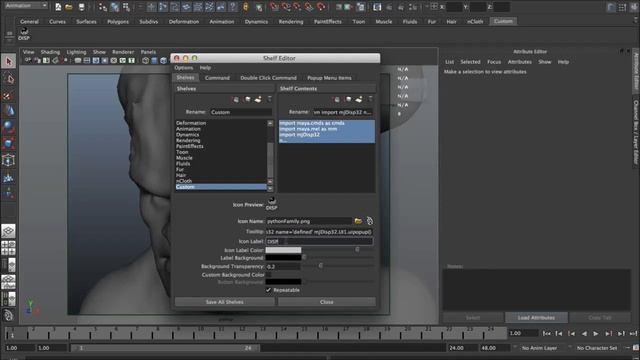The width and height of the screenshot is (640, 360).
Task: Select the Polygons shelf tab
Action: click(x=118, y=21)
